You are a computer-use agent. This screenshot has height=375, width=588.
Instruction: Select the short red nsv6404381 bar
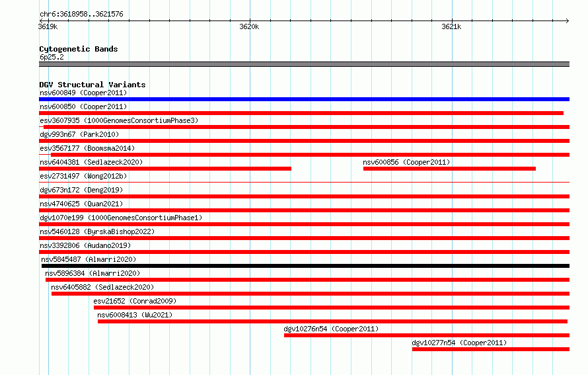[165, 169]
